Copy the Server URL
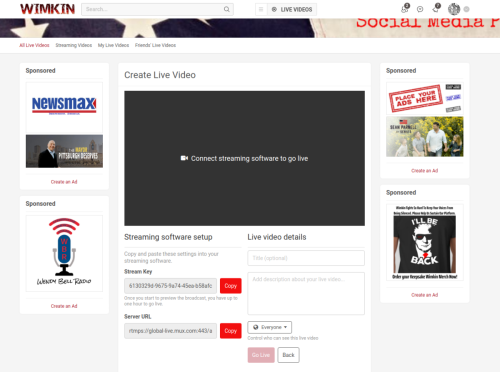The image size is (500, 372). (x=231, y=331)
